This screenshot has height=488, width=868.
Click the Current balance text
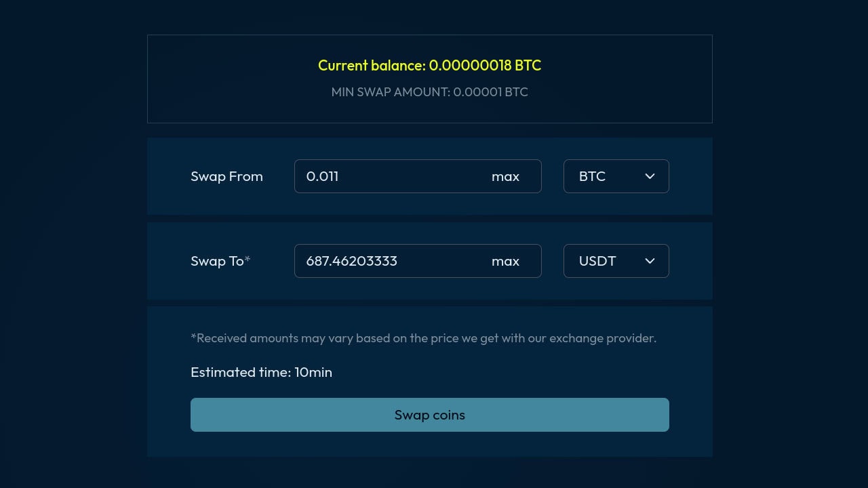coord(430,66)
